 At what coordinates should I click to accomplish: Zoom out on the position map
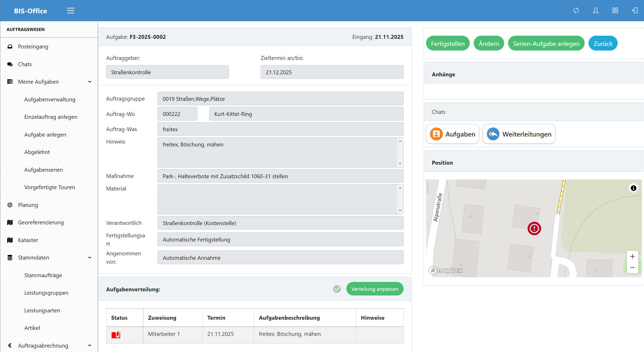[632, 268]
